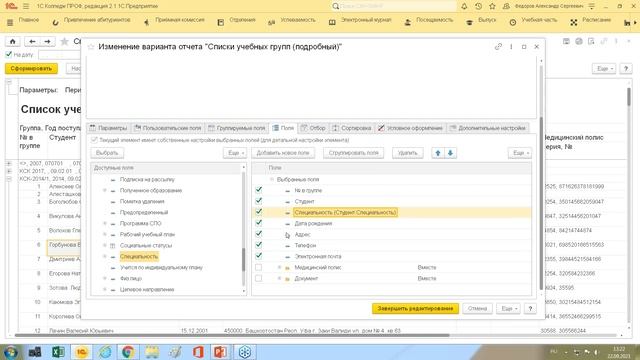Screen dimensions: 640x360
Task: Uncheck the Телефон field checkbox
Action: point(259,245)
